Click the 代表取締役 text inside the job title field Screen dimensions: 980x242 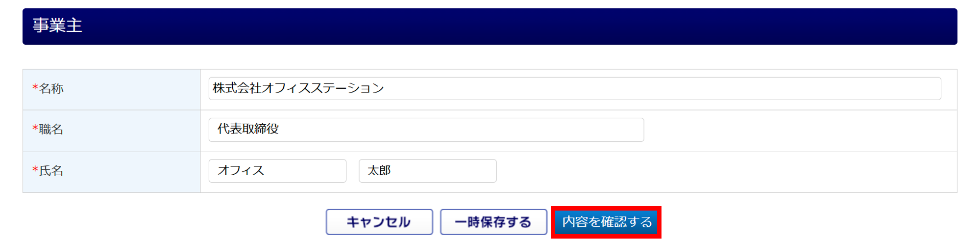[x=248, y=129]
